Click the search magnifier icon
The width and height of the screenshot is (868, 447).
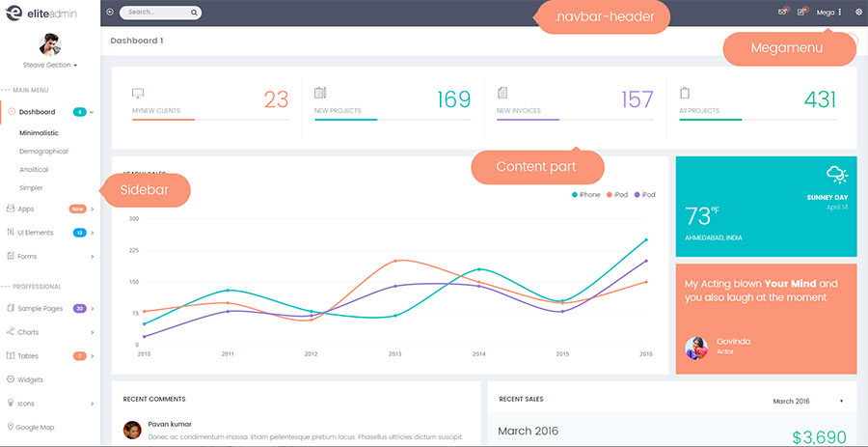pos(195,13)
